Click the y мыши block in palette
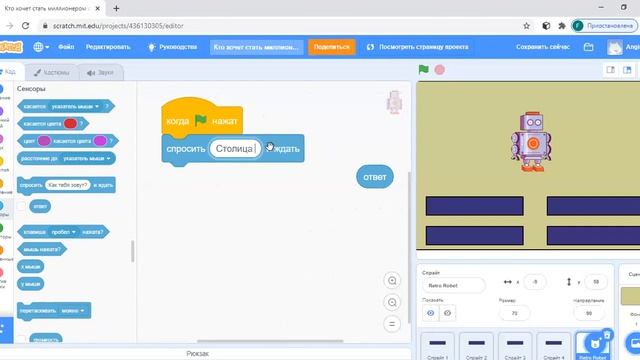Image resolution: width=640 pixels, height=360 pixels. pyautogui.click(x=31, y=284)
